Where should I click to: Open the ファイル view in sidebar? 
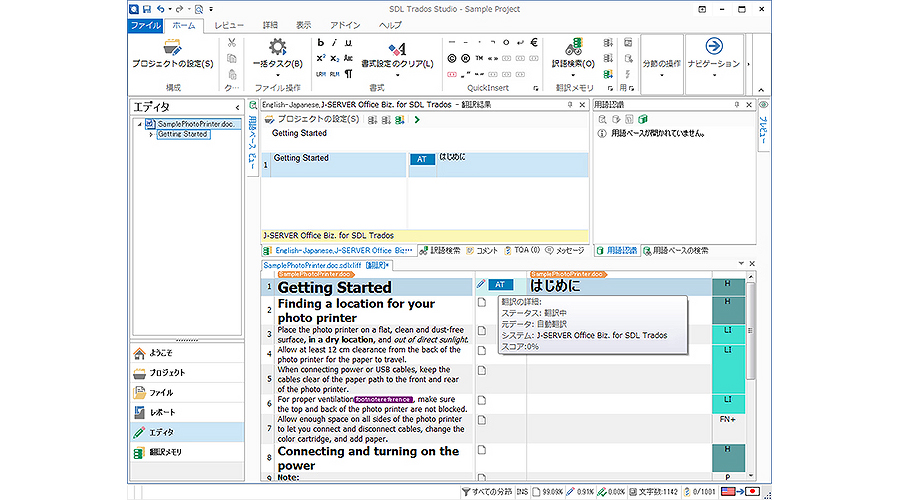point(187,393)
